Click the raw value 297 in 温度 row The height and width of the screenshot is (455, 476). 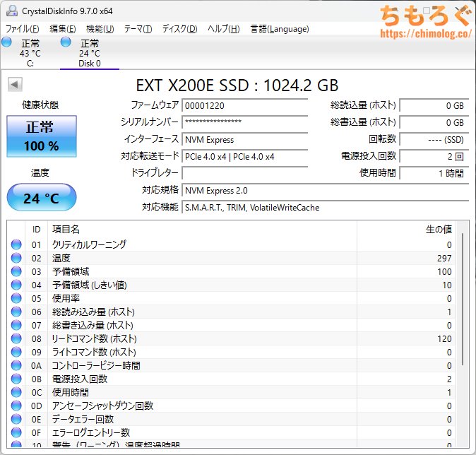(444, 258)
